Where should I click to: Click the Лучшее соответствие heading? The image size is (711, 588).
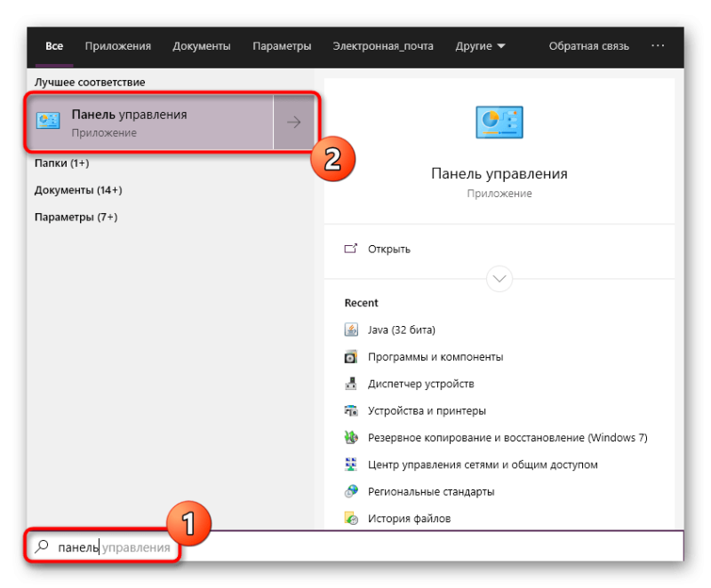[x=90, y=83]
